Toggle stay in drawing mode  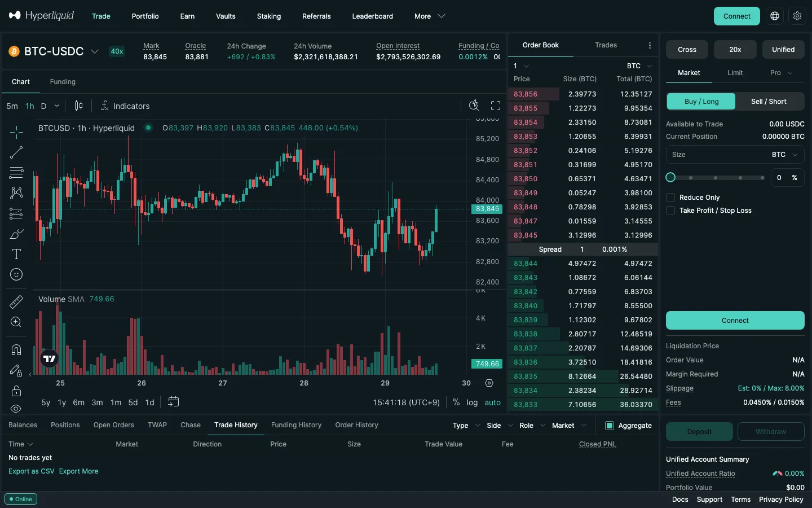coord(16,370)
